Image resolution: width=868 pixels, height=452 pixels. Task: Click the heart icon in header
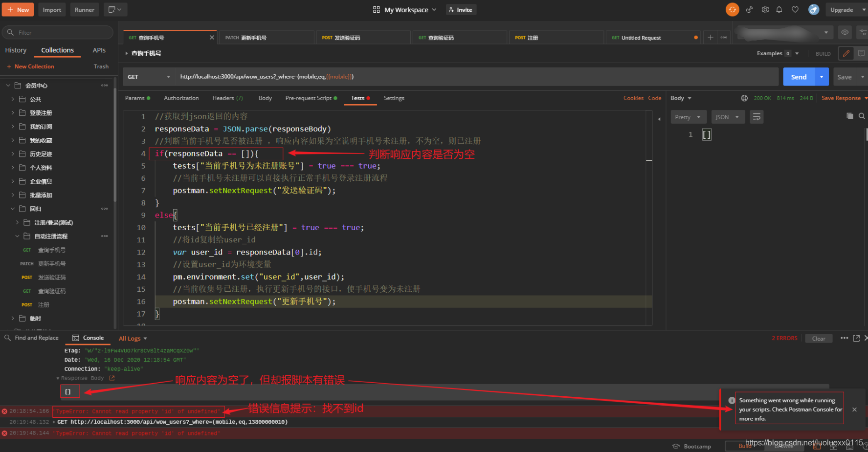coord(795,10)
